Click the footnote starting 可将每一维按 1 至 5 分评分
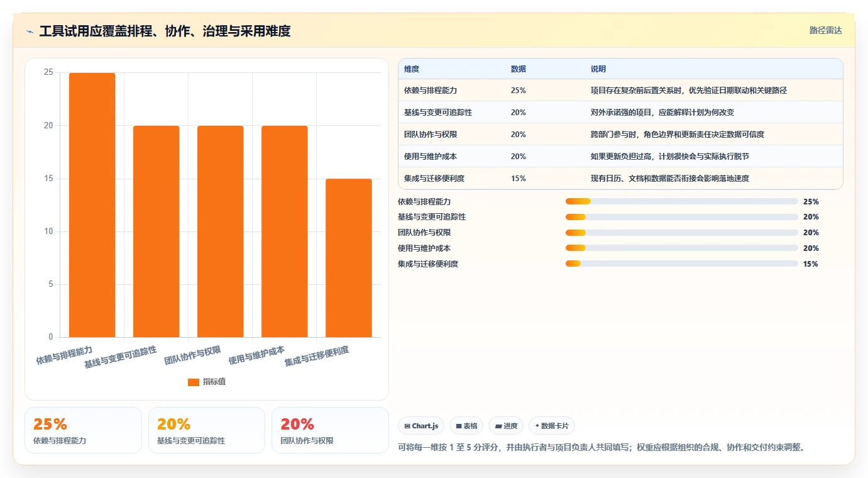Screen dimensions: 868x478 point(602,448)
